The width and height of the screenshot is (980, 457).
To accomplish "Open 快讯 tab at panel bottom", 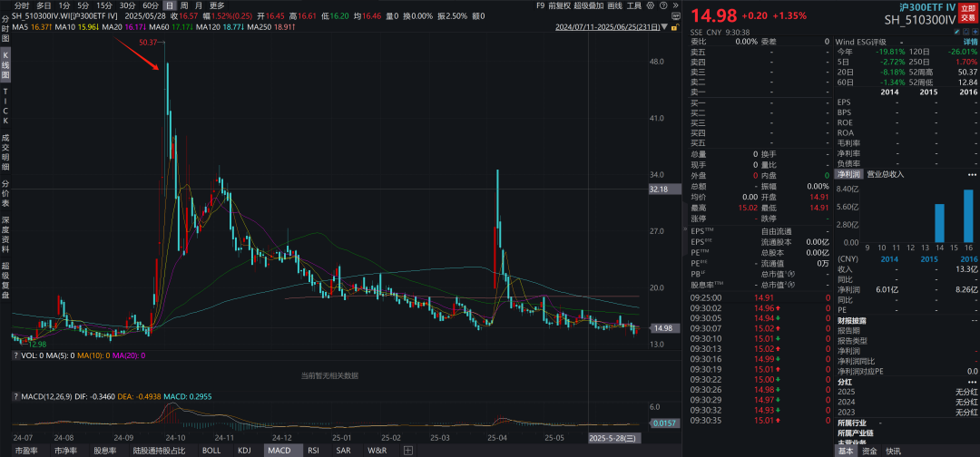I will (893, 451).
